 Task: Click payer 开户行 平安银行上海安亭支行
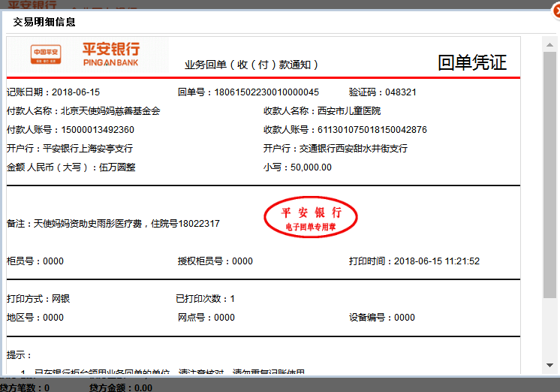coord(70,148)
